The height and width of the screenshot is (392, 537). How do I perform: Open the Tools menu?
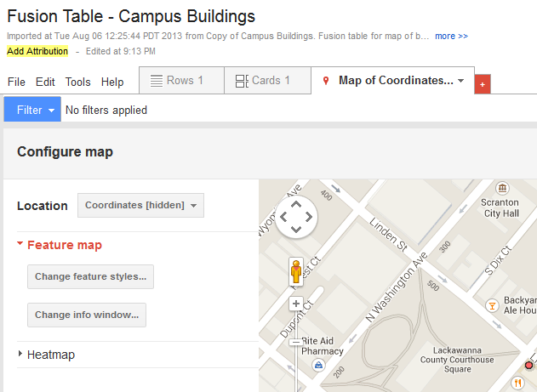click(x=78, y=82)
